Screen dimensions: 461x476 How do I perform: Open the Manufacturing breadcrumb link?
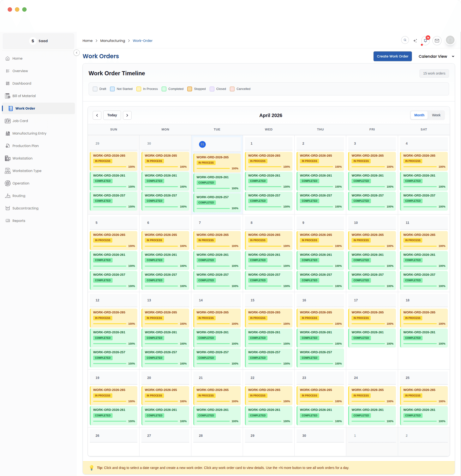pos(113,41)
